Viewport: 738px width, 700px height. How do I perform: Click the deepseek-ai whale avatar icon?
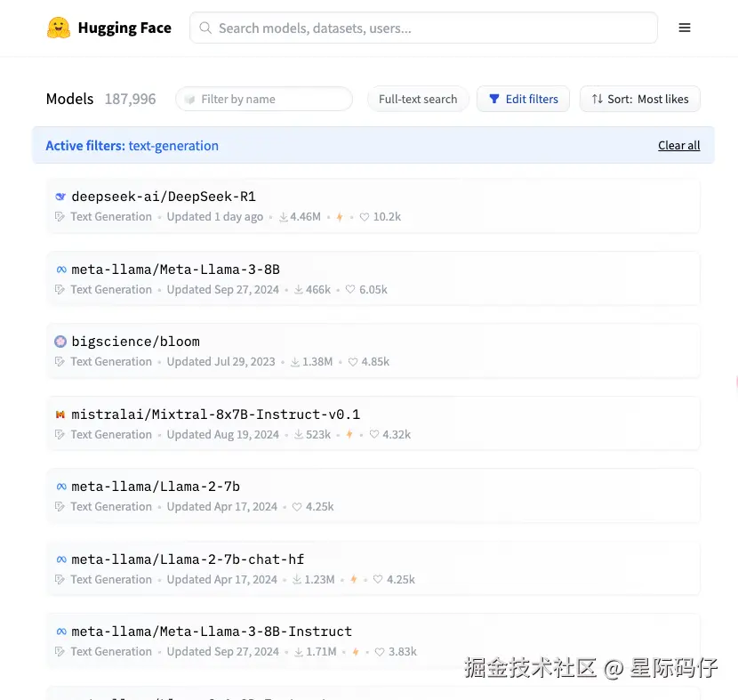point(60,197)
